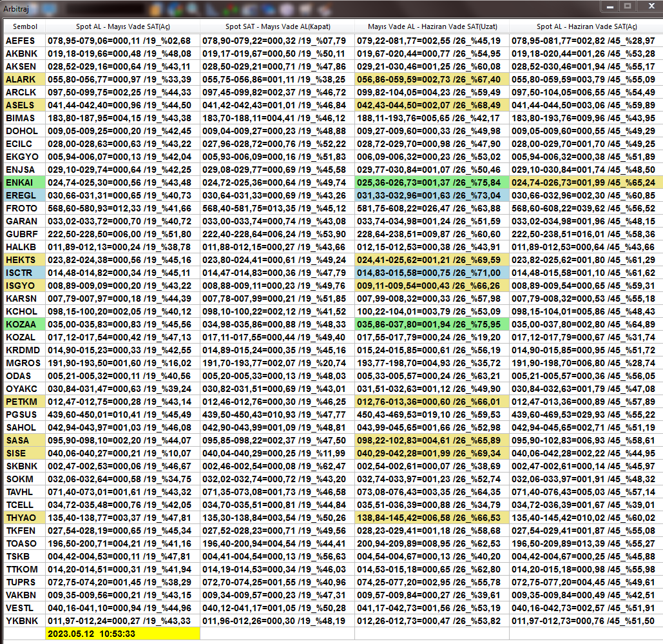Screen dimensions: 663x644
Task: Close the Arbitraj window
Action: coord(651,6)
